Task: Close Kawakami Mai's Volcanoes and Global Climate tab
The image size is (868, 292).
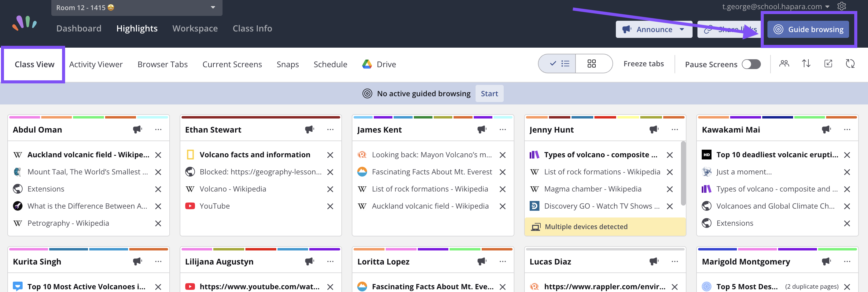Action: (x=847, y=206)
